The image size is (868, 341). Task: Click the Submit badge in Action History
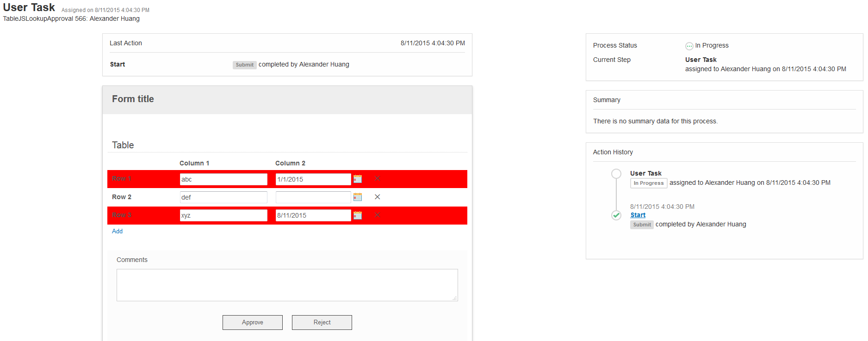pos(642,225)
